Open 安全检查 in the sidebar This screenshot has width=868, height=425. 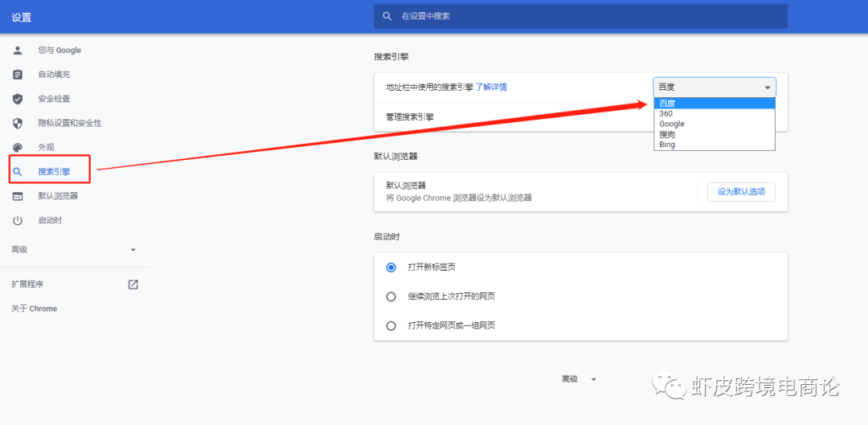(x=55, y=99)
